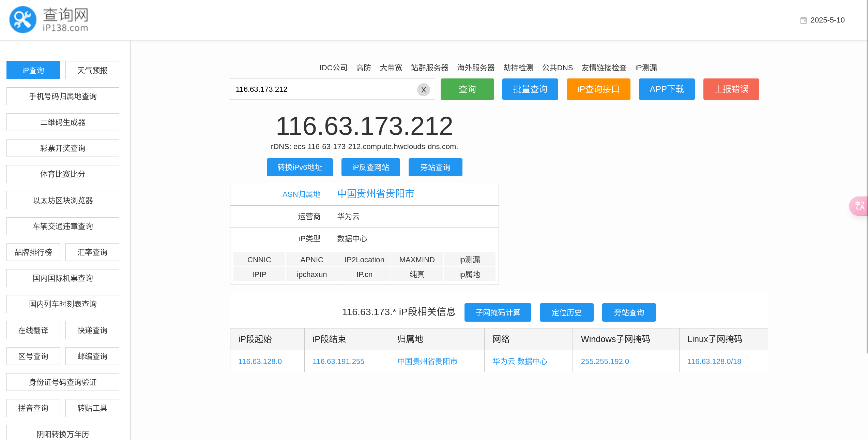Select the MAXMIND data source cell
Viewport: 868px width, 440px height.
click(x=417, y=260)
